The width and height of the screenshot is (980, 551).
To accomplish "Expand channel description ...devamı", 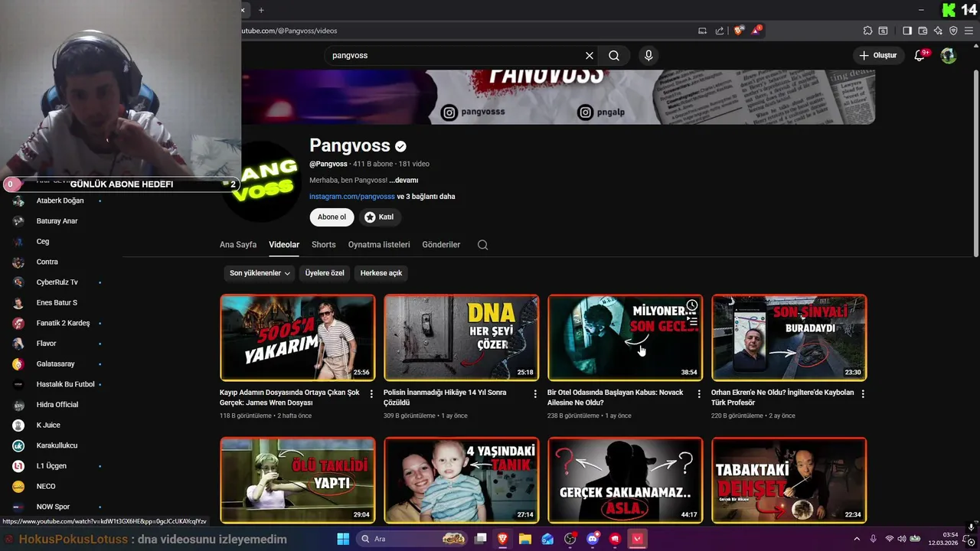I will (403, 181).
